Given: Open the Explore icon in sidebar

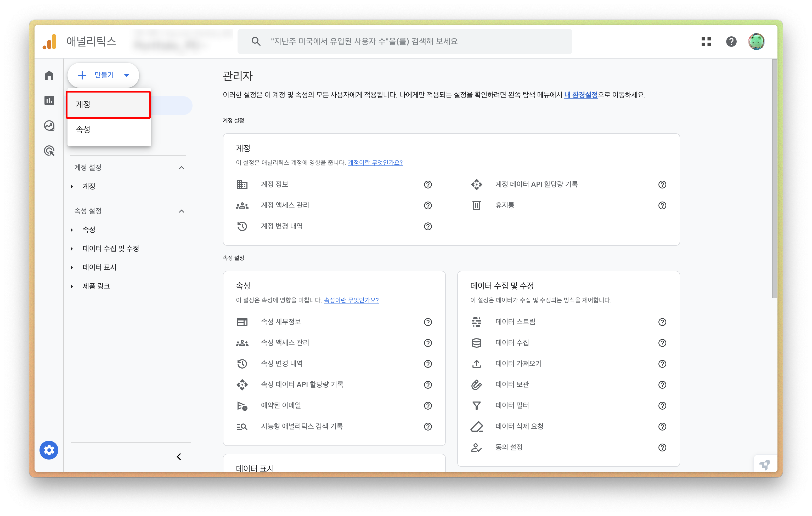Looking at the screenshot, I should tap(49, 126).
